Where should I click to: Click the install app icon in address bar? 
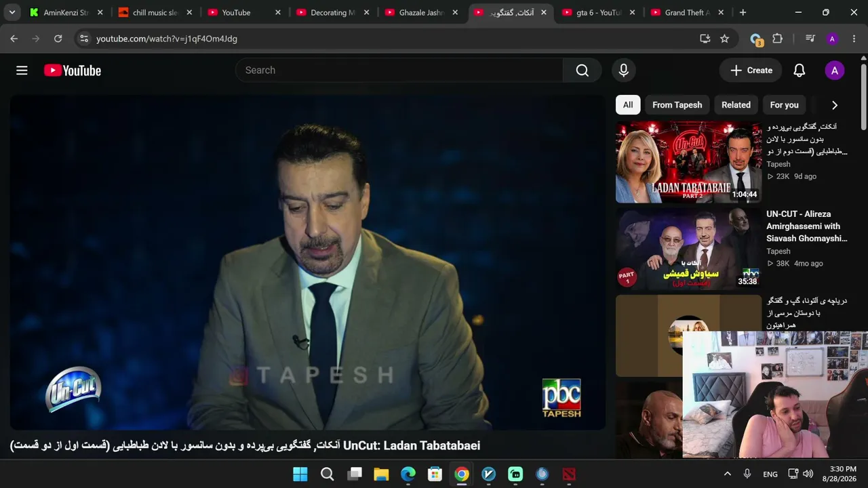tap(705, 39)
